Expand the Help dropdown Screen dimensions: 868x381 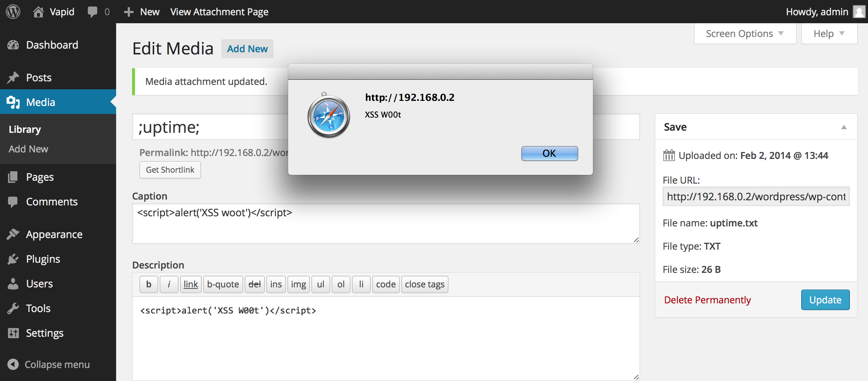pyautogui.click(x=829, y=34)
